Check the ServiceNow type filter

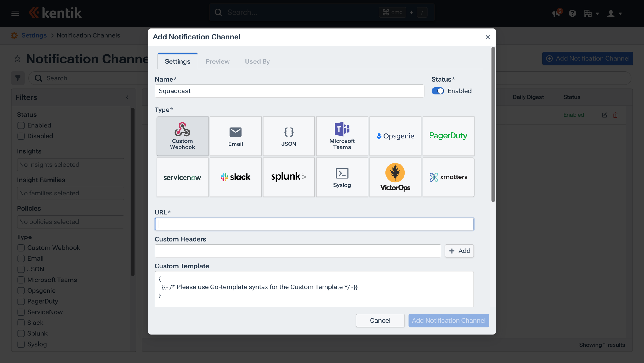(x=21, y=312)
